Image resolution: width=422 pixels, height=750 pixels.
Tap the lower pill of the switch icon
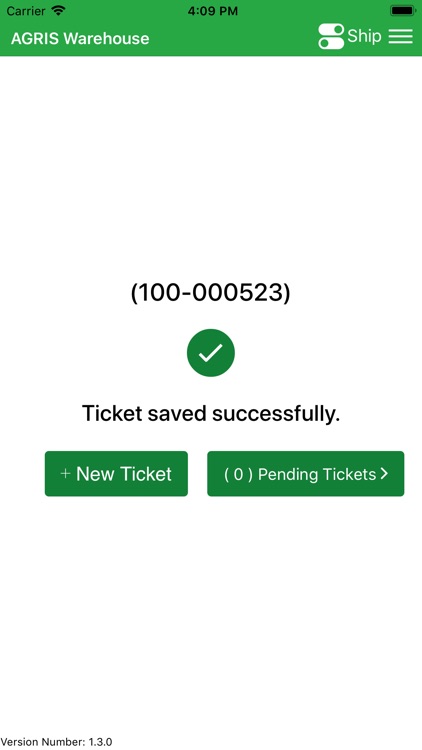[x=331, y=43]
